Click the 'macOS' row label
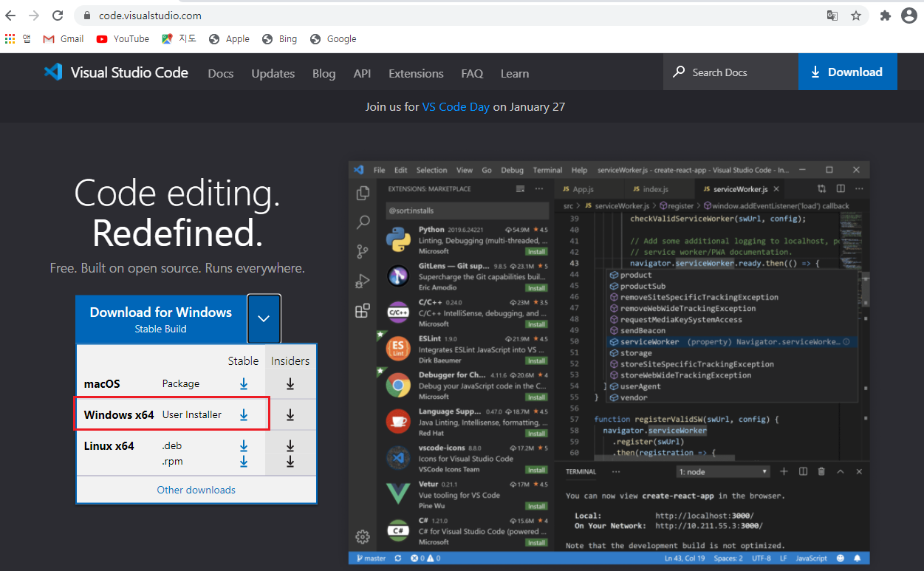 tap(102, 384)
